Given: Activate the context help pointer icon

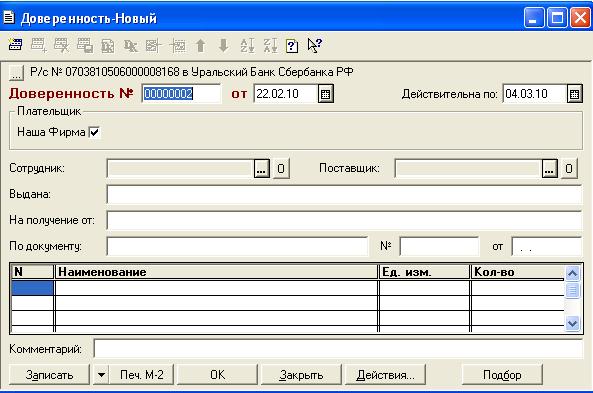Looking at the screenshot, I should (x=315, y=46).
